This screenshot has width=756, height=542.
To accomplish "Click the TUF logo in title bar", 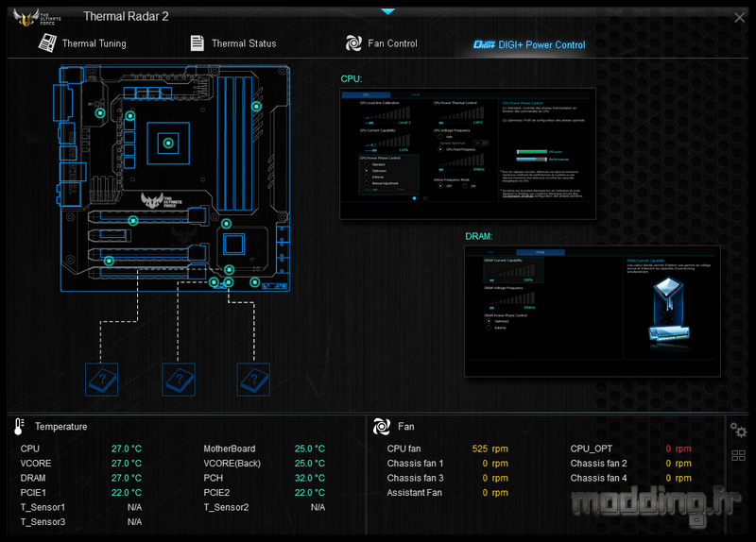I will point(36,17).
